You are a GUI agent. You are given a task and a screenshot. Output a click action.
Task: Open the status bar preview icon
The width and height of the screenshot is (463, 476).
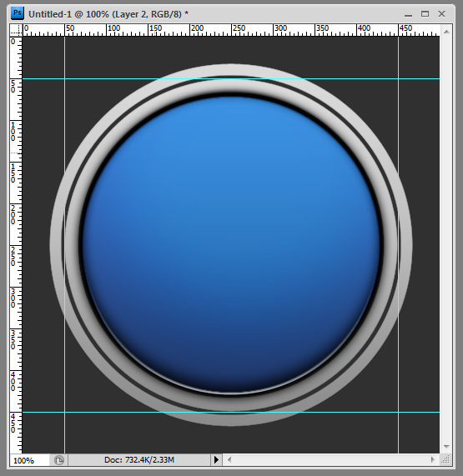59,460
